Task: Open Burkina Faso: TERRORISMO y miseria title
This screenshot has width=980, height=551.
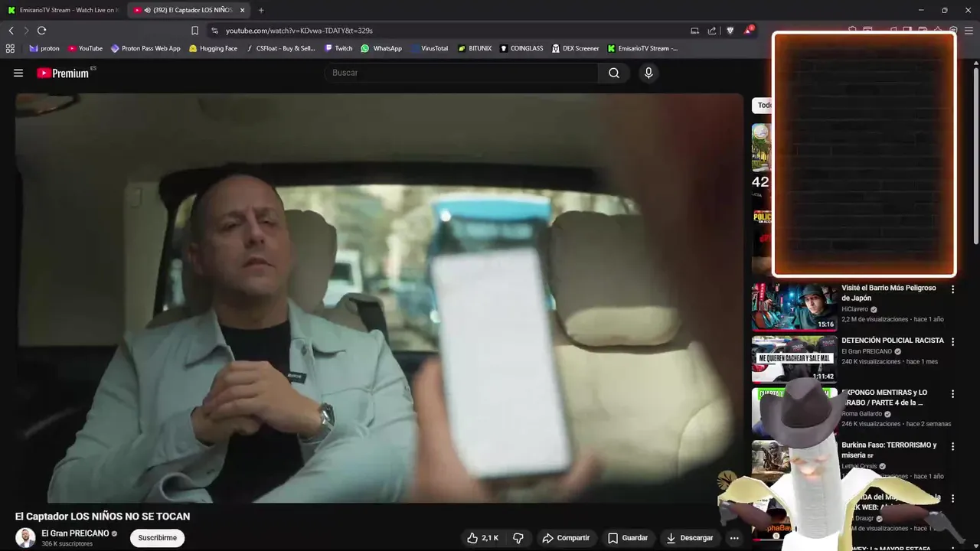Action: pos(889,450)
